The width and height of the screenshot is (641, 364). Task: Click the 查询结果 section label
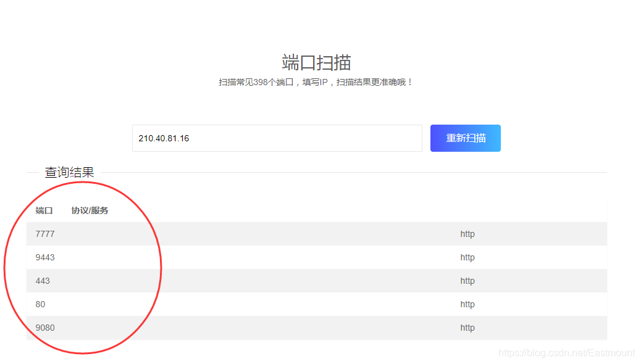pos(70,172)
